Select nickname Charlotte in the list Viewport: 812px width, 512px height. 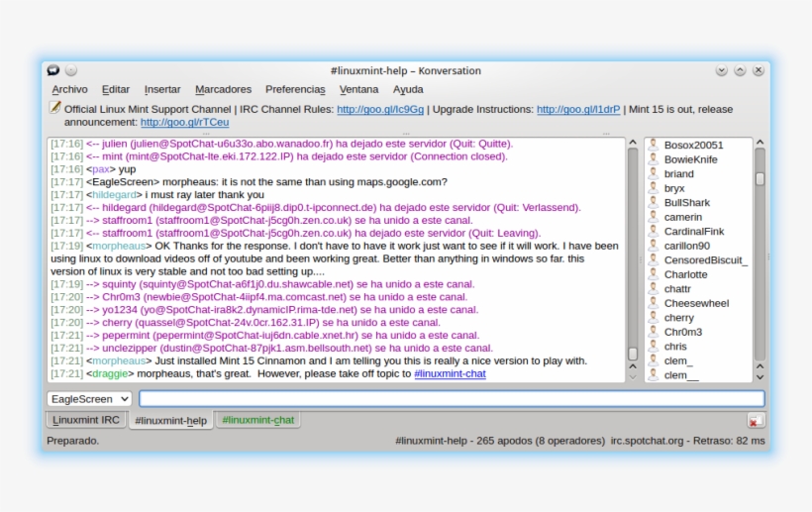685,274
